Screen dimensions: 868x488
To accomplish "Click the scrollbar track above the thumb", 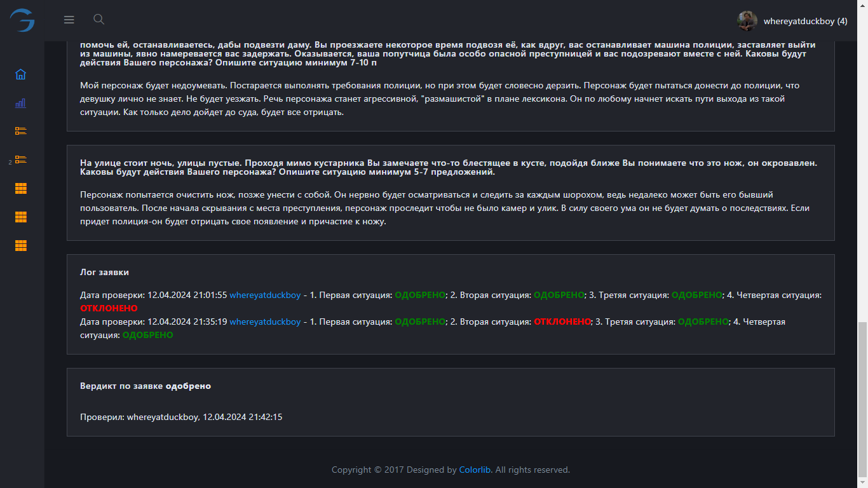I will (x=862, y=159).
